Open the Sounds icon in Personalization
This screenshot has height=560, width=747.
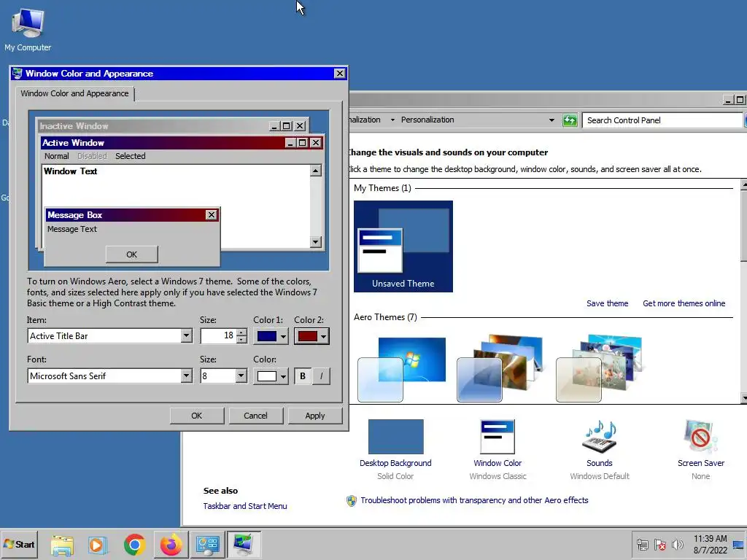(600, 437)
